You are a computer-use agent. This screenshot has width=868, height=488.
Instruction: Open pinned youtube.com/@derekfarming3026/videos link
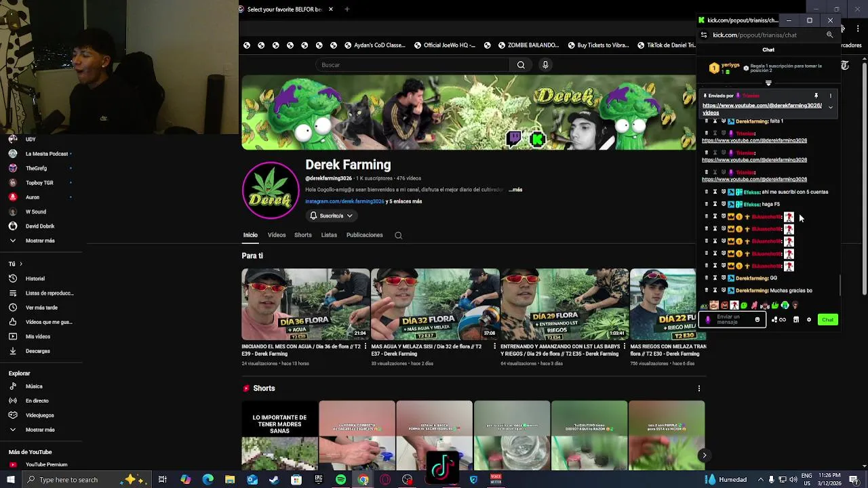click(x=762, y=109)
